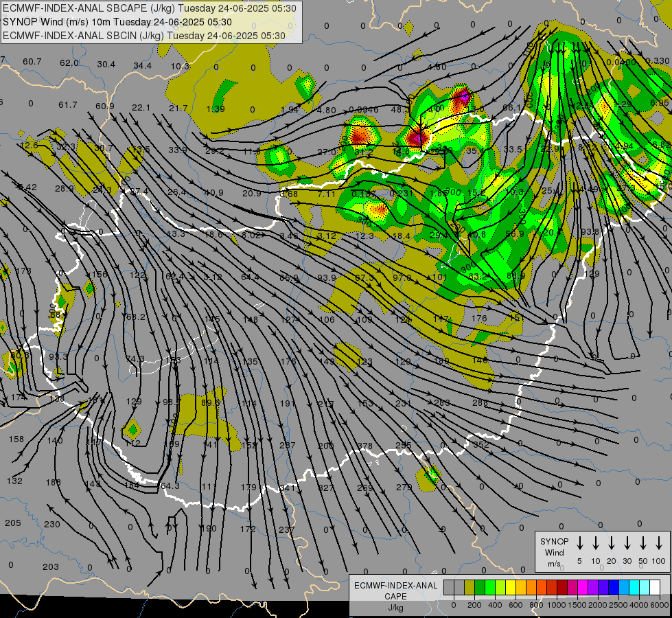Pick the lime yellow-green swatch at 400

pos(500,587)
